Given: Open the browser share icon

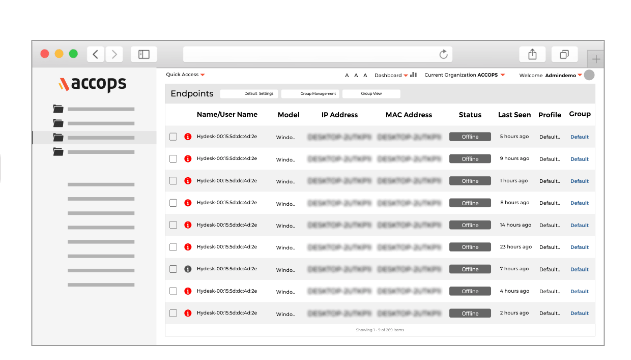Looking at the screenshot, I should click(532, 54).
